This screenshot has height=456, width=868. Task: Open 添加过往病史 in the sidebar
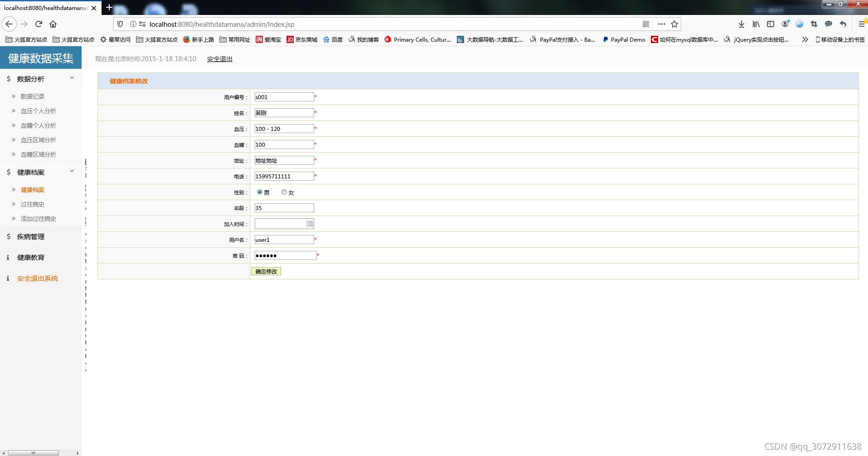[x=39, y=219]
